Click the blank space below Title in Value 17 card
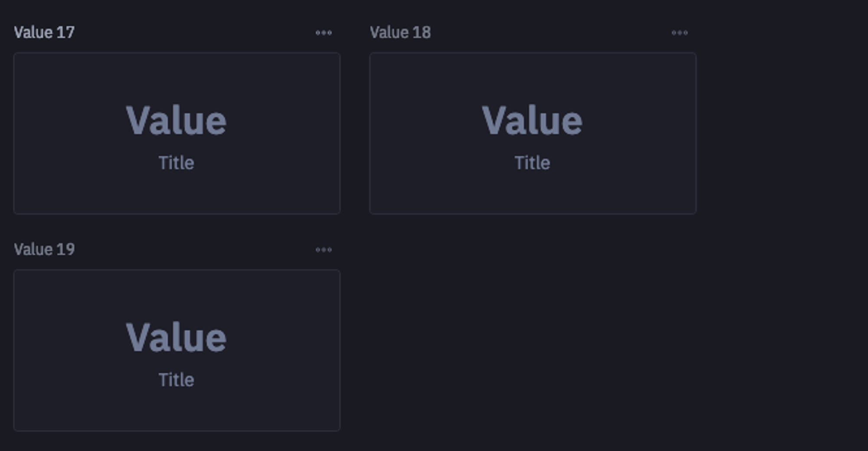 177,192
